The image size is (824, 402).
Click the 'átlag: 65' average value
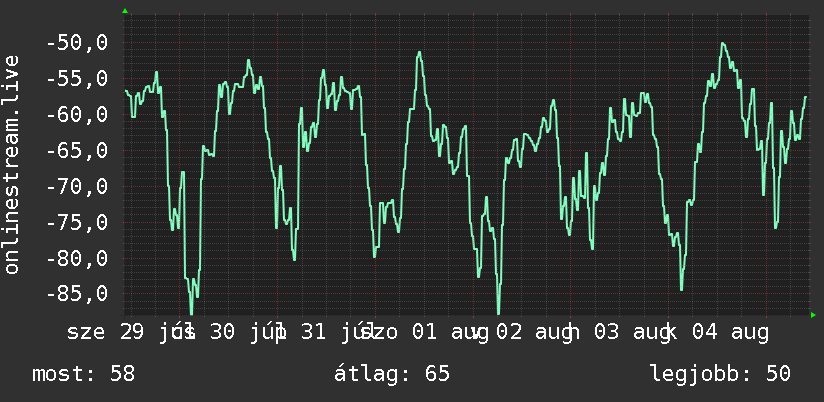[392, 374]
